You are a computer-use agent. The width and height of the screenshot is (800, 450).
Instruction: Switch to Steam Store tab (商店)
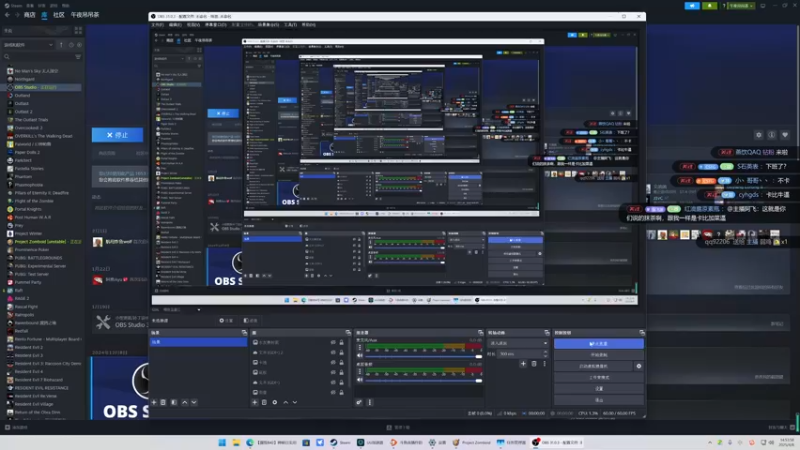coord(30,15)
